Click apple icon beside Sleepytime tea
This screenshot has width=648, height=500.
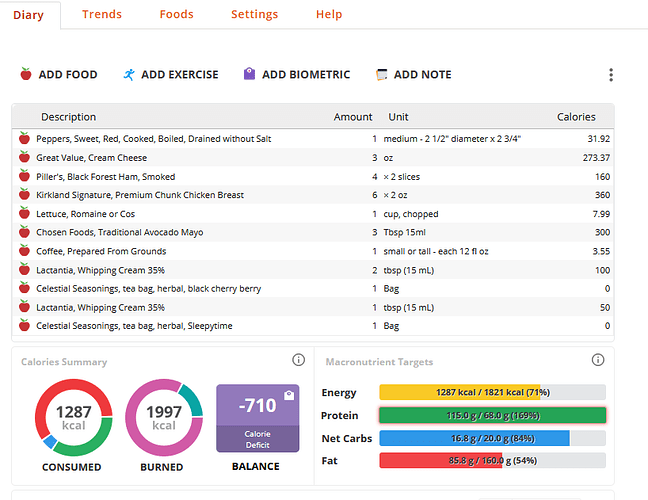[24, 326]
